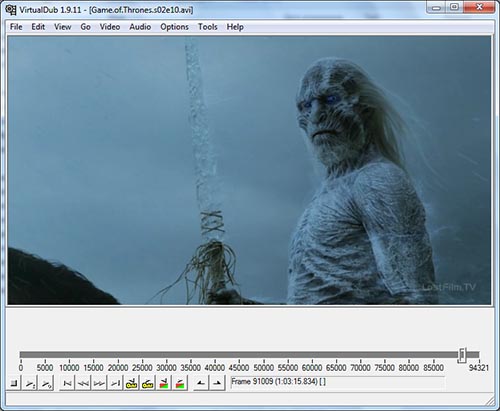Open the Tools menu

(x=208, y=27)
